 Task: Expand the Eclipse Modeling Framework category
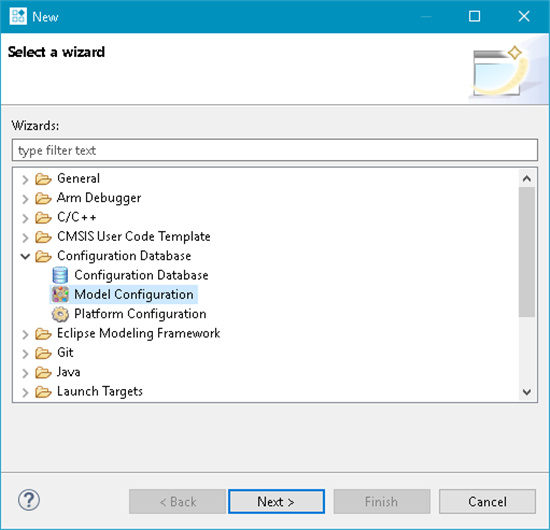[x=25, y=334]
